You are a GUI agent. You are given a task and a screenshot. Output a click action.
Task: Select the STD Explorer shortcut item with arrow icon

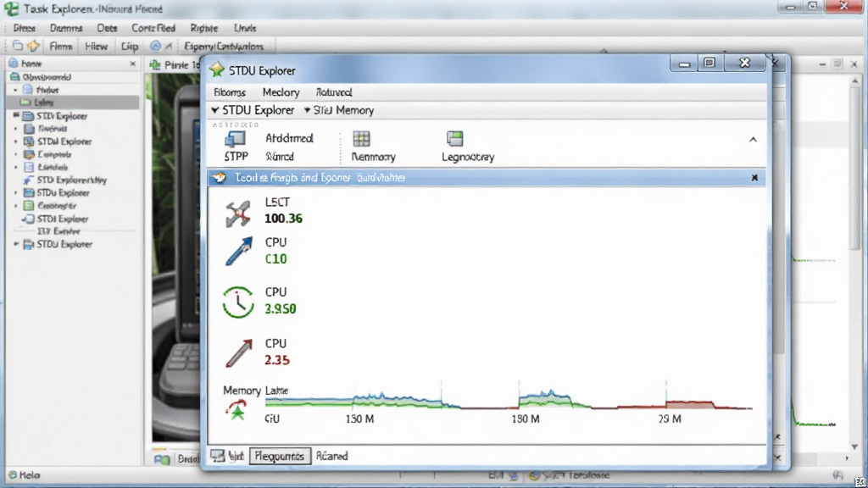65,180
